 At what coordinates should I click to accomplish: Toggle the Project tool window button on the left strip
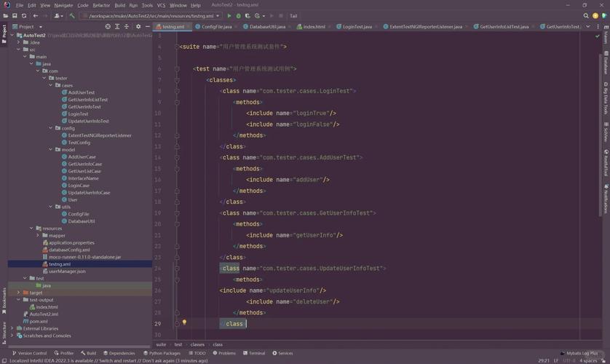tap(4, 33)
